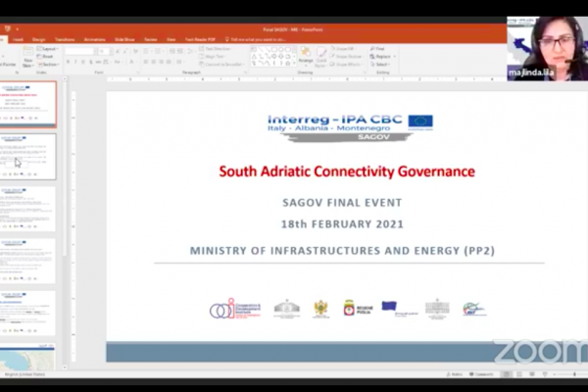
Task: Open Slide Sorter view from status bar
Action: 519,374
